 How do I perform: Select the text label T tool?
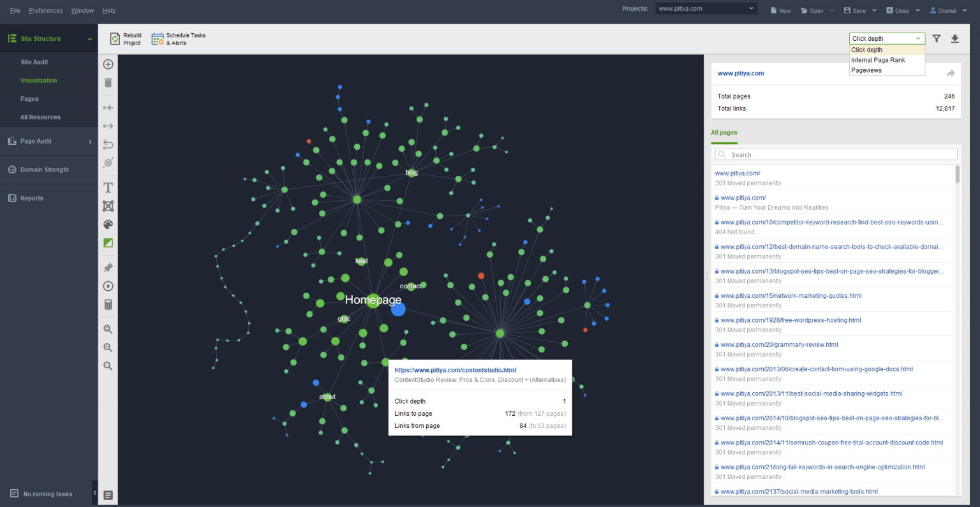[108, 187]
